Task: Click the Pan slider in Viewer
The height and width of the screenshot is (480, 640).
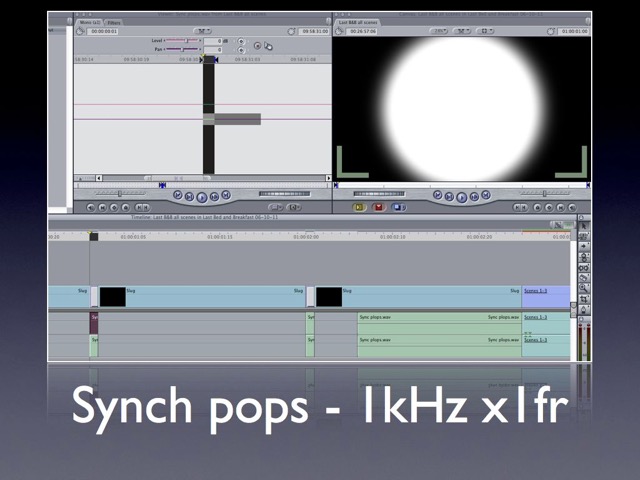Action: (x=183, y=49)
